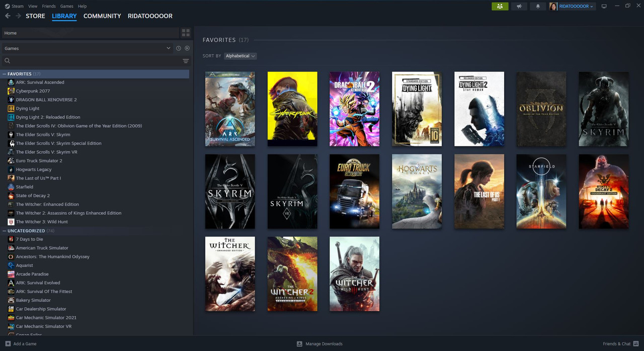Image resolution: width=644 pixels, height=351 pixels.
Task: Go forward with the right arrow
Action: click(x=18, y=16)
